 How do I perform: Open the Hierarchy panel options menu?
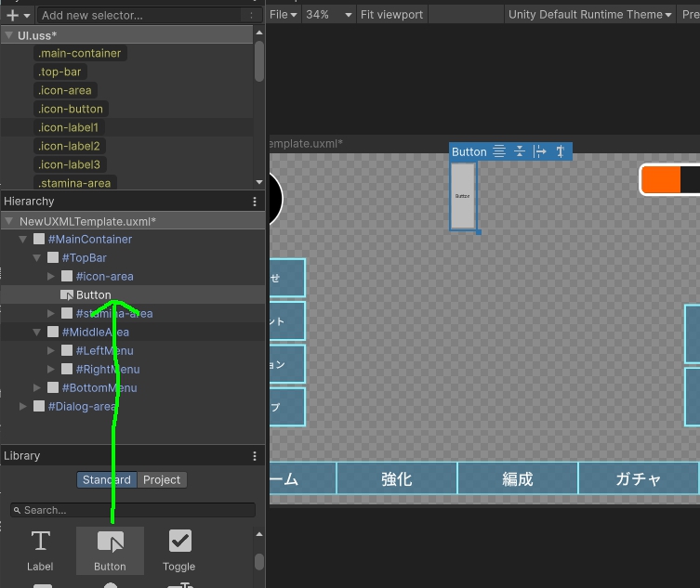pyautogui.click(x=255, y=202)
